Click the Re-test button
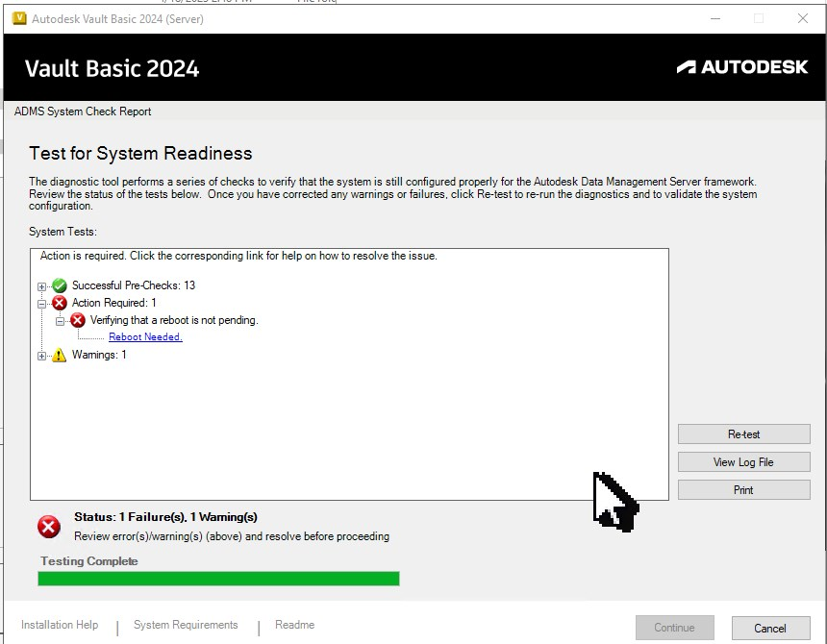 [743, 434]
